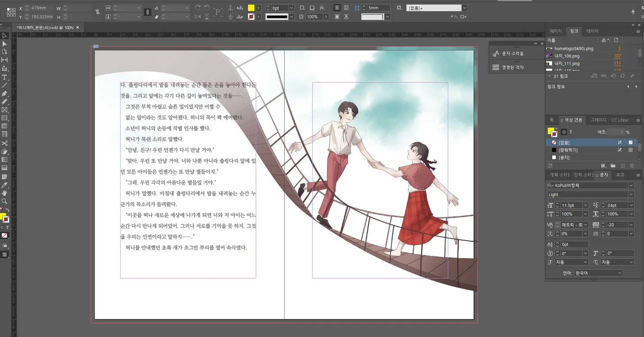This screenshot has width=644, height=337.
Task: Switch to the 레이어 tab
Action: click(592, 31)
